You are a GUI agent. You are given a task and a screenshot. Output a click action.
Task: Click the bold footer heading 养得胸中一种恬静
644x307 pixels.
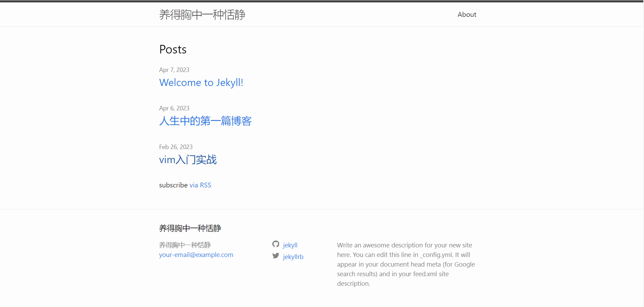190,228
